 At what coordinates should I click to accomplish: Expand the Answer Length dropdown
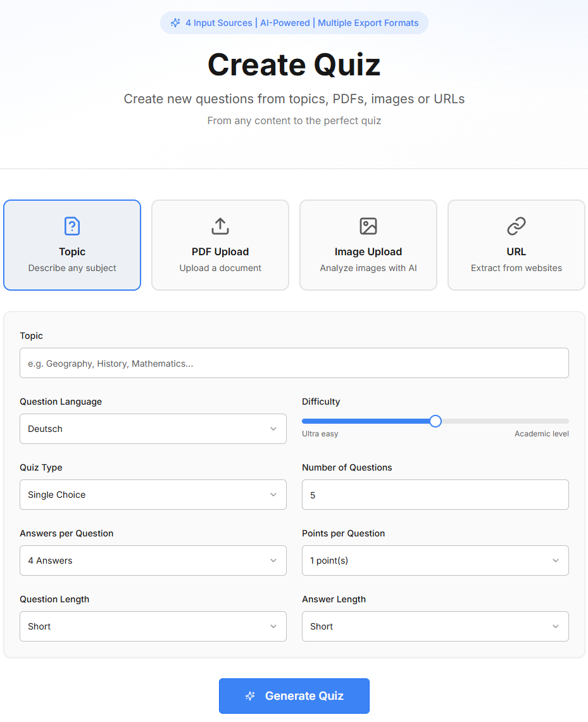[x=435, y=626]
